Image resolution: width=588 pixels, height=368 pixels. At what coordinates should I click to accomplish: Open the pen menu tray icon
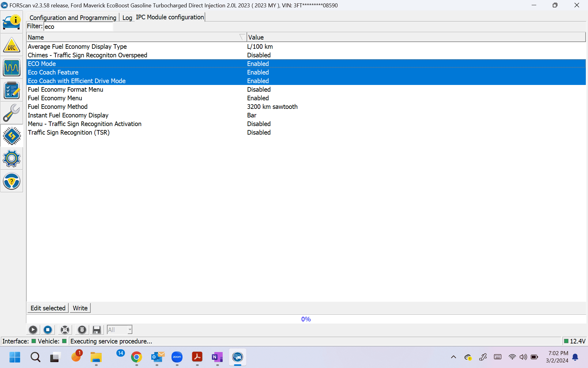point(483,357)
